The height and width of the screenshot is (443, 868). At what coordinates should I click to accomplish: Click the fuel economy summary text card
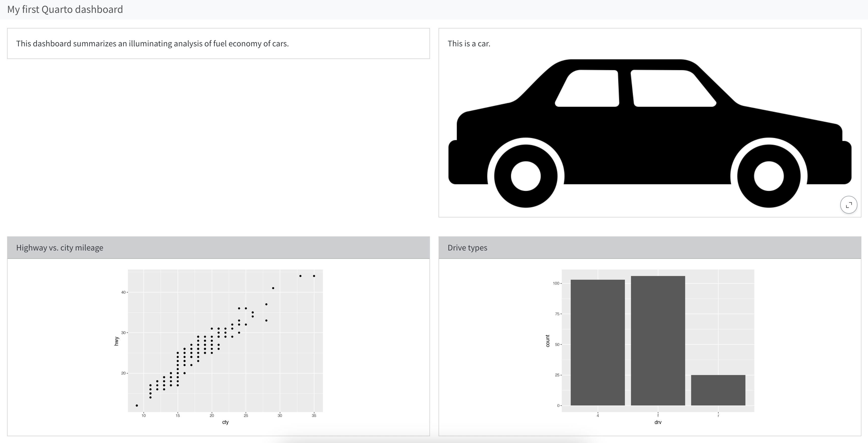(152, 44)
